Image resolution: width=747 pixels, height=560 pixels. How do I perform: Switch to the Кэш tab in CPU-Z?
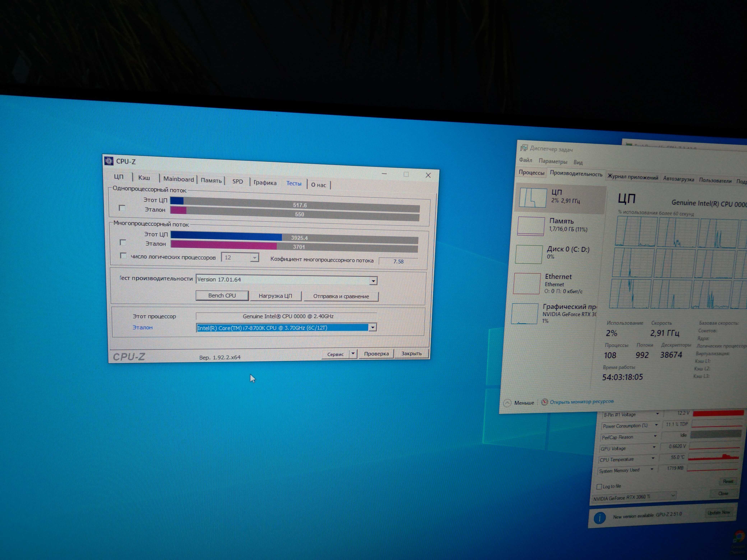pyautogui.click(x=144, y=178)
